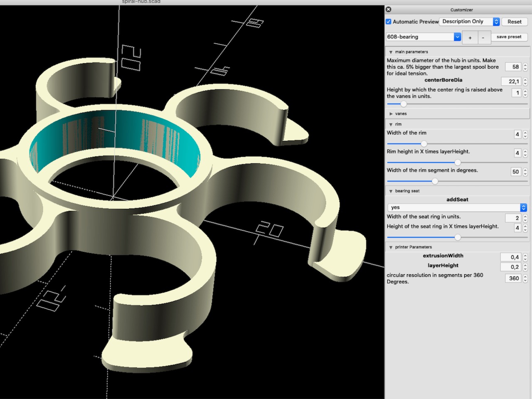Click the stepper for extrusionWidth

point(525,257)
